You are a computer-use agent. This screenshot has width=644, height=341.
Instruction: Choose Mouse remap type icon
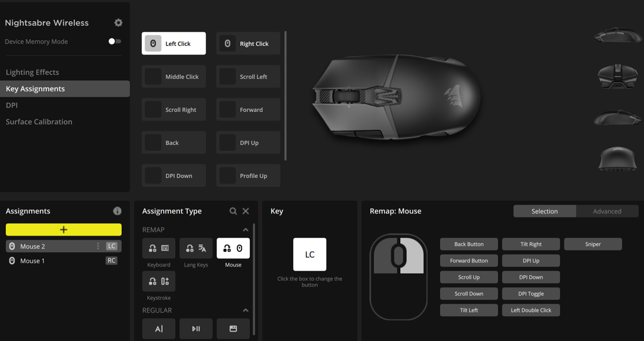click(x=233, y=248)
